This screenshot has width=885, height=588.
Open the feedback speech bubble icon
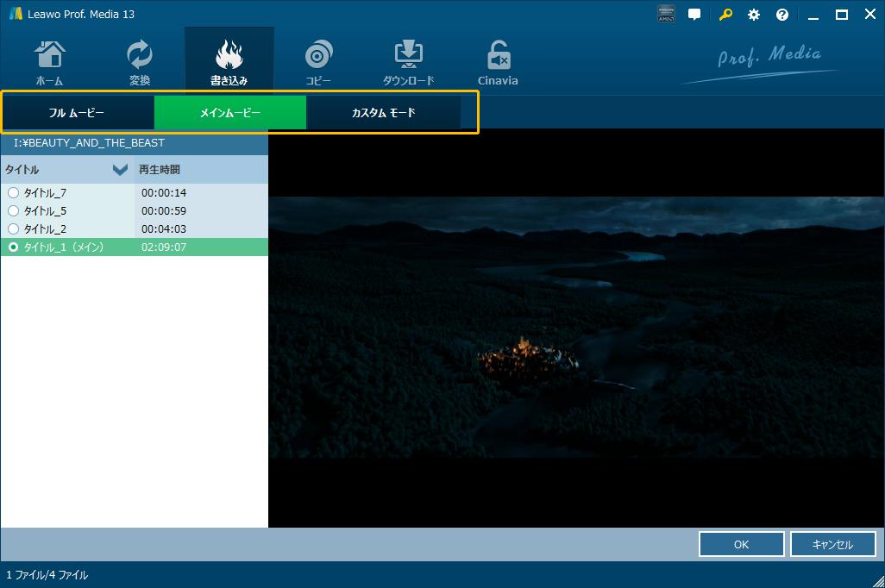point(694,15)
